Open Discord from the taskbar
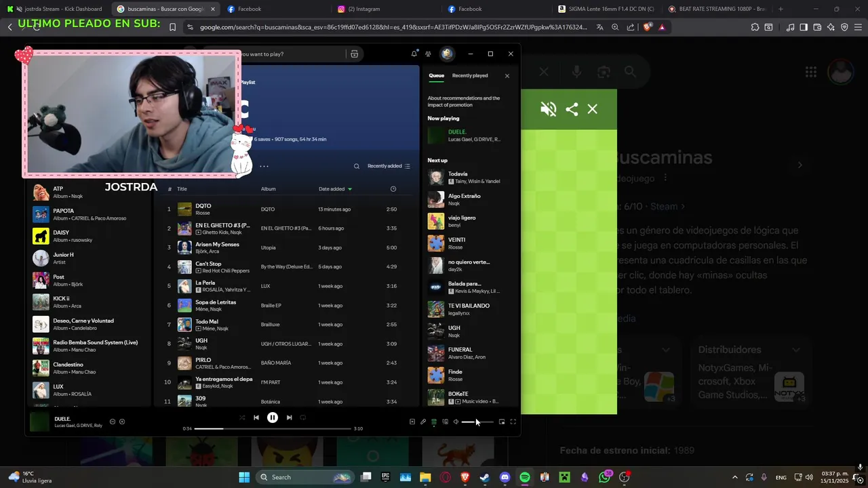Screen dimensions: 868x488 click(505, 477)
